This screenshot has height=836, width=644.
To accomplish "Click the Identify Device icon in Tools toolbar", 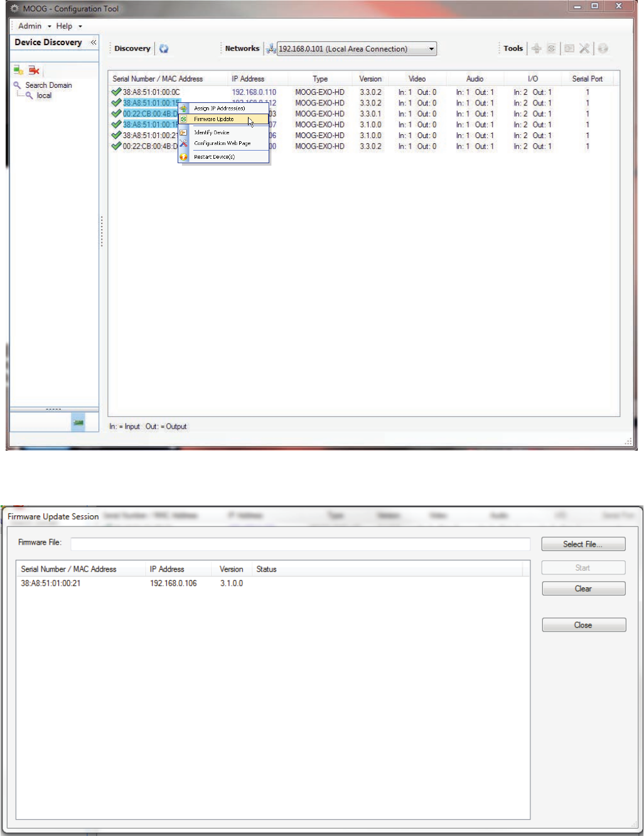I will 569,48.
